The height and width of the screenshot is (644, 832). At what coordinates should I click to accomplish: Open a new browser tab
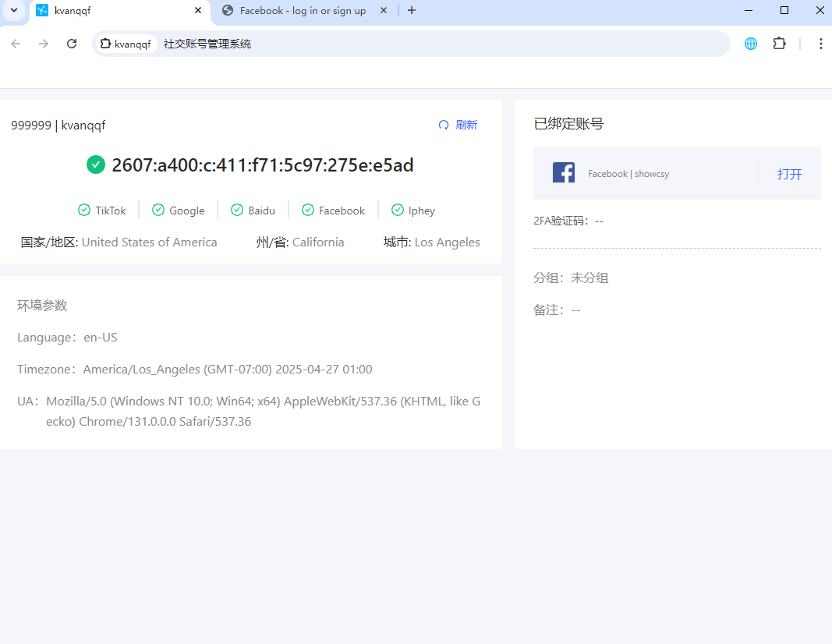point(411,11)
